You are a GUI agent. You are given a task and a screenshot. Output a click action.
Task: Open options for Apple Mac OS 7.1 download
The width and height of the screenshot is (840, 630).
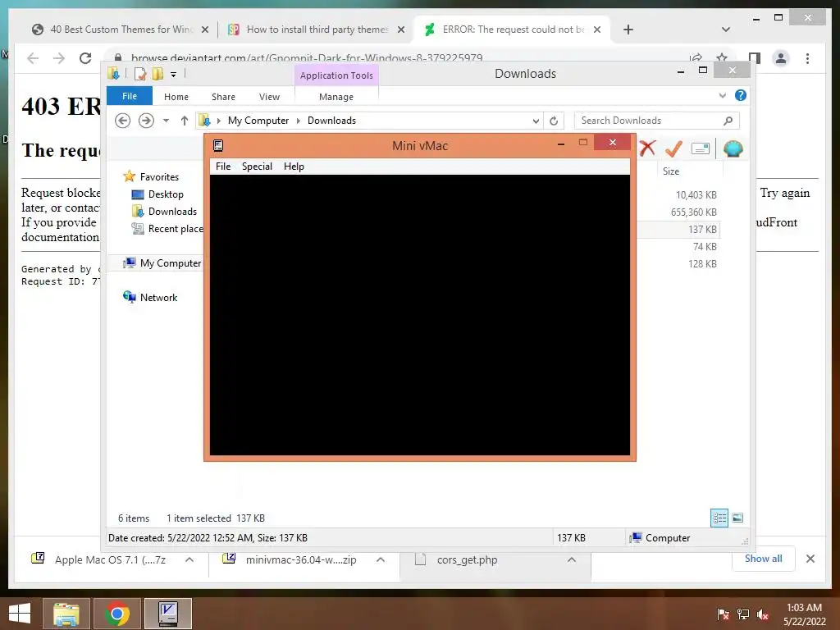point(189,559)
